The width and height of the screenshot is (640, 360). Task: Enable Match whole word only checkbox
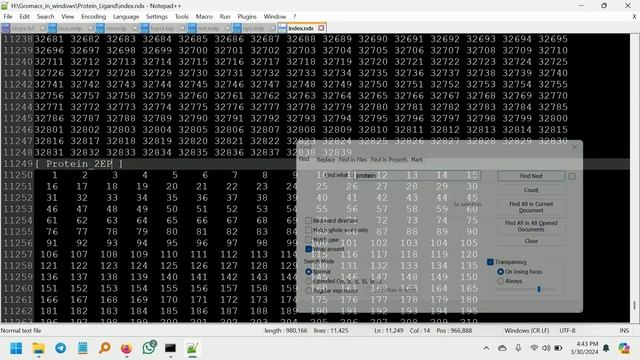coord(309,230)
